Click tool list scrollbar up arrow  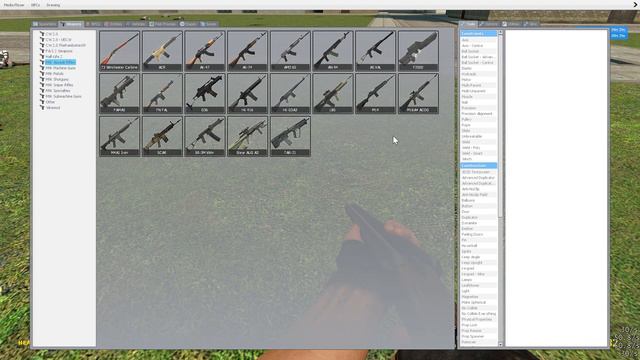click(500, 33)
